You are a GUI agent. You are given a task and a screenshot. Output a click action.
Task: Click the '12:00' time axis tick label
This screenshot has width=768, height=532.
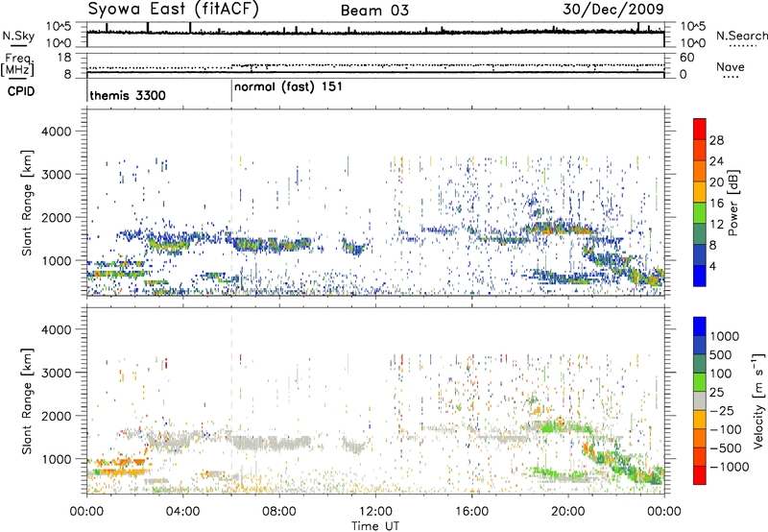click(x=375, y=512)
